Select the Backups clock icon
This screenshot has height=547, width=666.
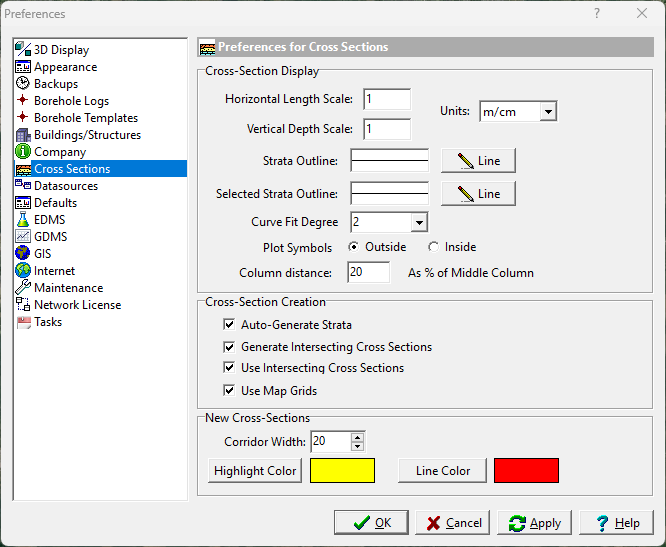point(23,84)
